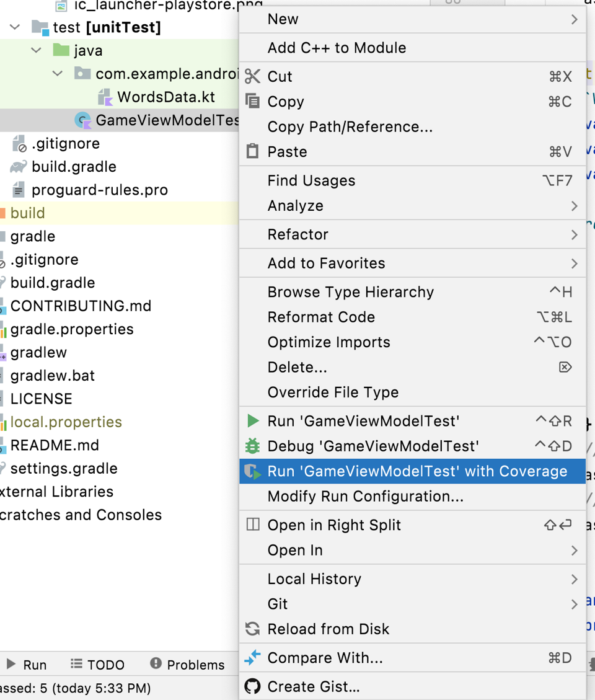
Task: Click the Reload from Disk refresh icon
Action: [253, 629]
